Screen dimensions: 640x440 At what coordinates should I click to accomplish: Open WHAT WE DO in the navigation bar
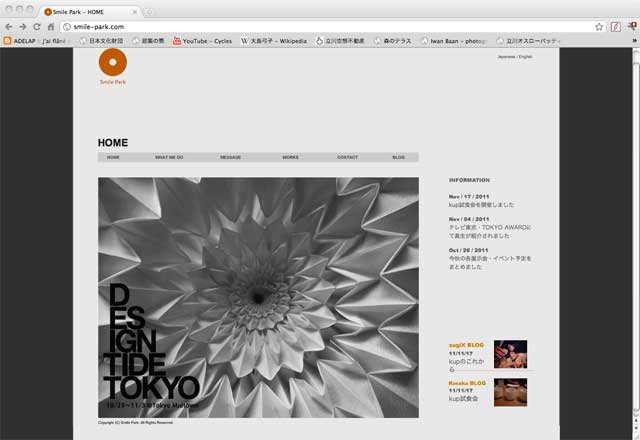click(x=169, y=157)
